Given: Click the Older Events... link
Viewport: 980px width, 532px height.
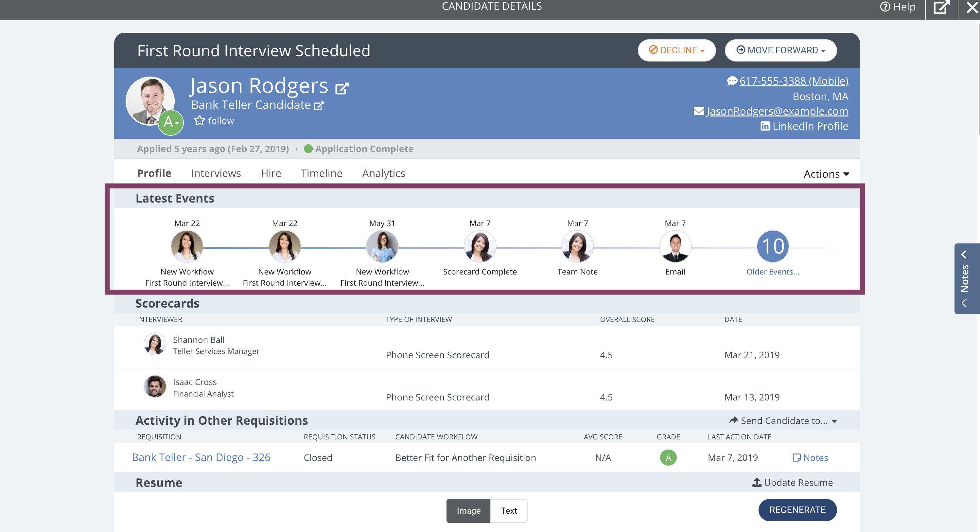Looking at the screenshot, I should pyautogui.click(x=773, y=272).
